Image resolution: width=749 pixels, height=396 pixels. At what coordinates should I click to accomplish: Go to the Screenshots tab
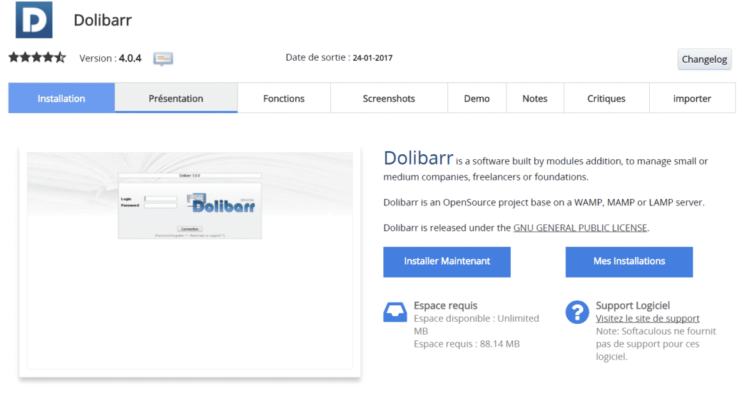click(389, 98)
